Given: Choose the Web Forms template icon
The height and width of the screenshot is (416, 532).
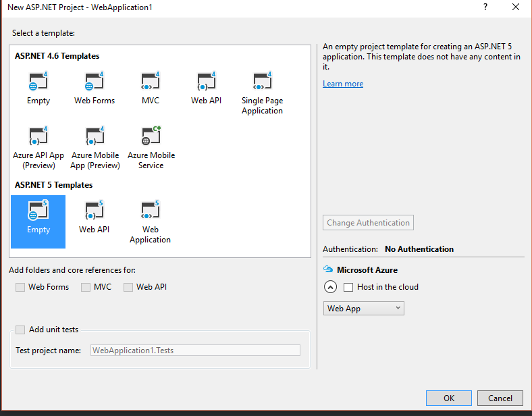Looking at the screenshot, I should (x=94, y=81).
